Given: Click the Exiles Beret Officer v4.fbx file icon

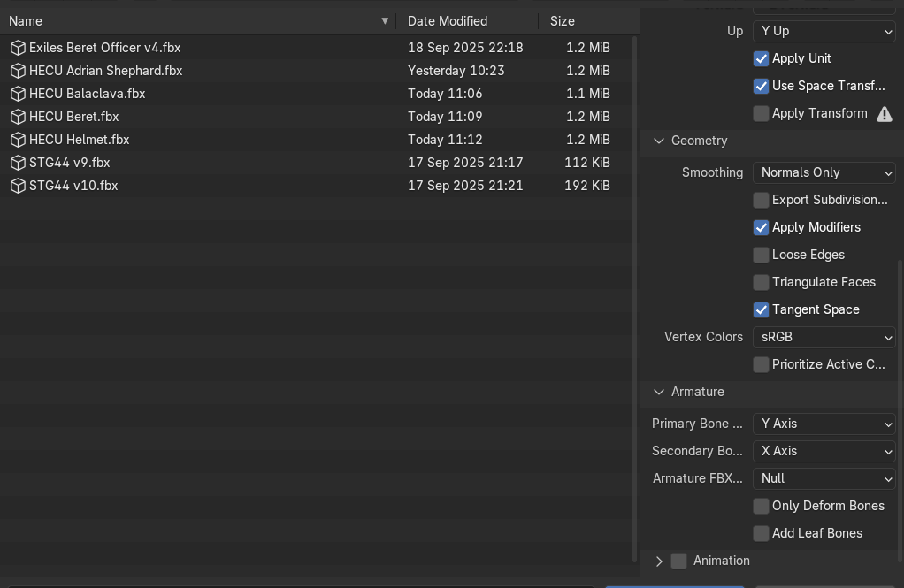Looking at the screenshot, I should click(18, 48).
